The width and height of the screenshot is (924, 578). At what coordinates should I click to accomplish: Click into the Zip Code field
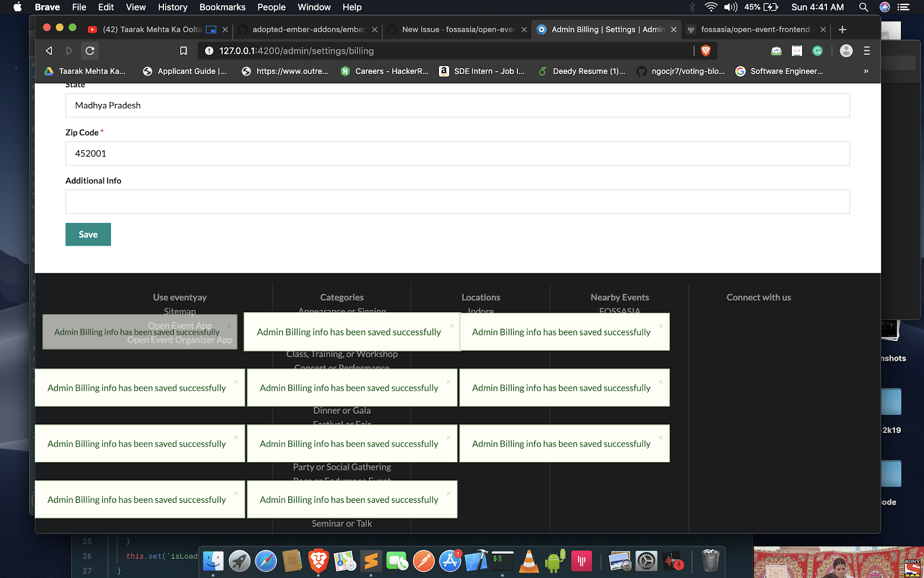pyautogui.click(x=457, y=154)
